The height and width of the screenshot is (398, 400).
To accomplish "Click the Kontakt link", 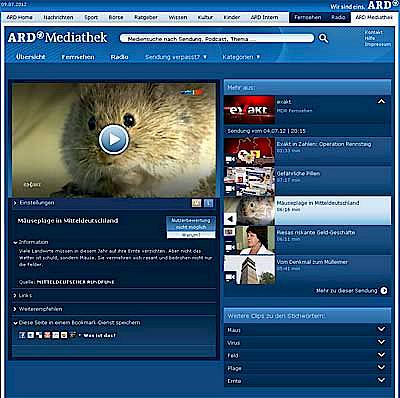I will pyautogui.click(x=374, y=32).
